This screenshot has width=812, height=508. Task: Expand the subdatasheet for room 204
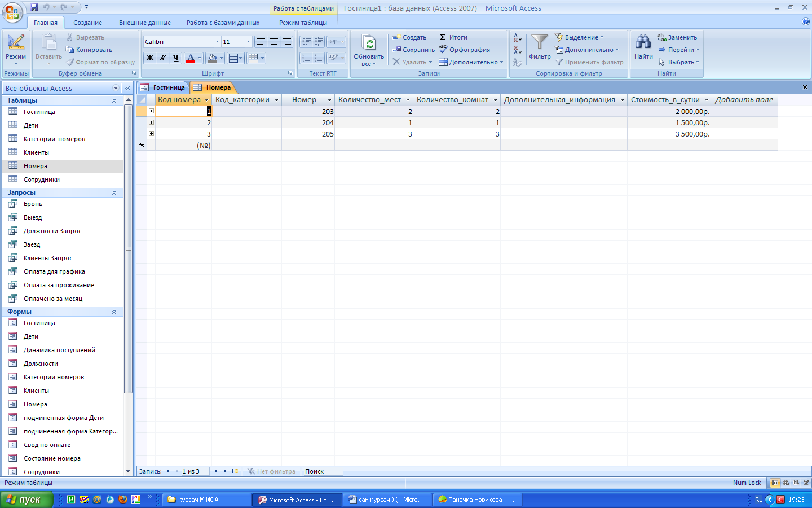click(x=151, y=122)
